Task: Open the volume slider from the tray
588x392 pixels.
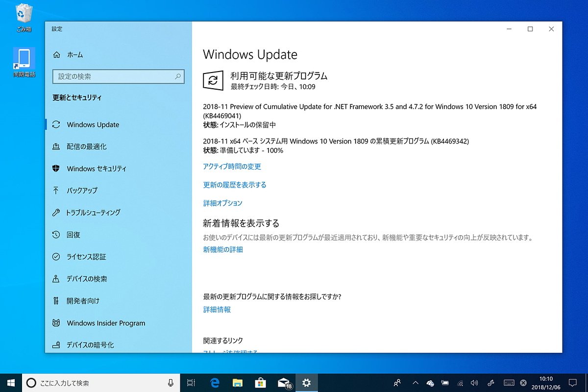Action: (x=474, y=383)
